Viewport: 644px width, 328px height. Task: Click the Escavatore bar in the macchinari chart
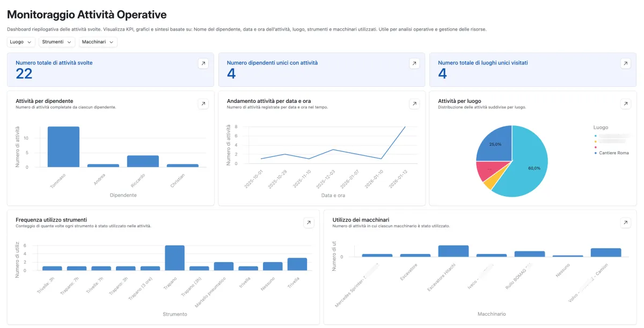point(415,256)
